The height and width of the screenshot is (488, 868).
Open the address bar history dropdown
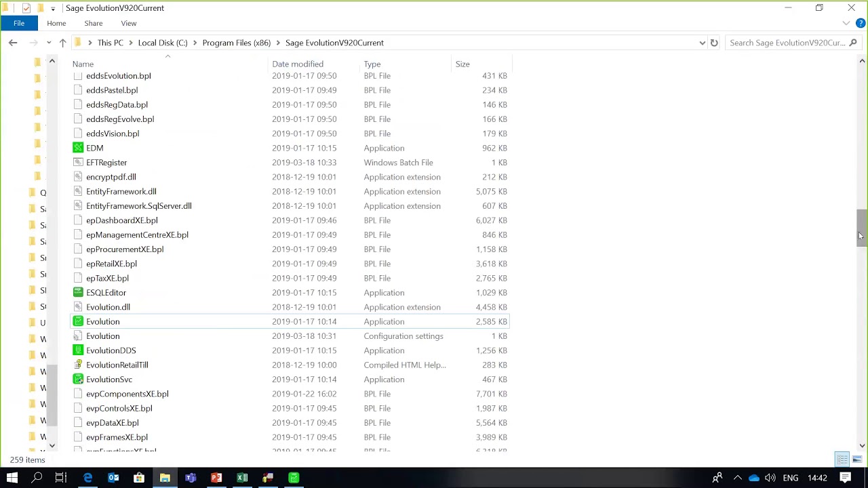(x=702, y=43)
